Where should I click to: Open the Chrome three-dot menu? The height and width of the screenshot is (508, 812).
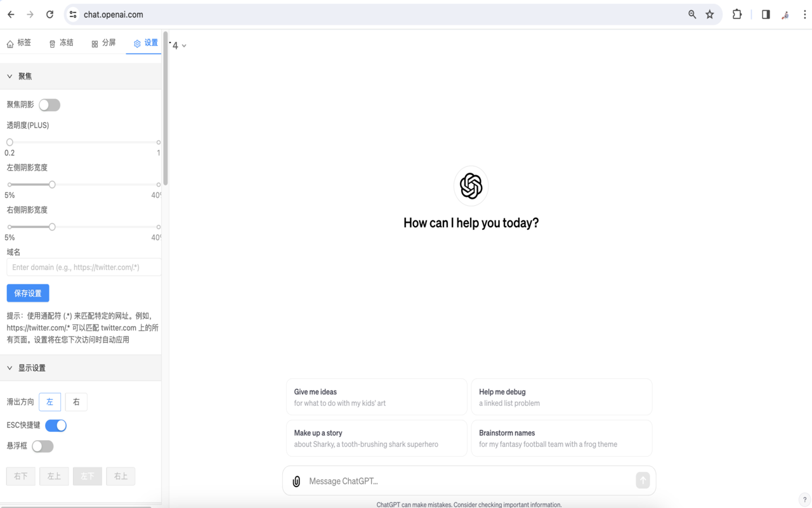click(x=804, y=14)
